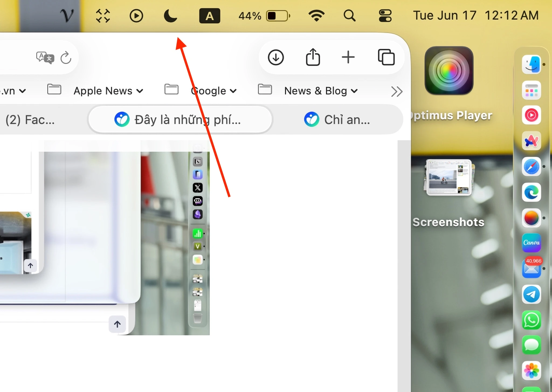Screen dimensions: 552x392
Task: Expand the .vn bookmarks folder
Action: 13,91
